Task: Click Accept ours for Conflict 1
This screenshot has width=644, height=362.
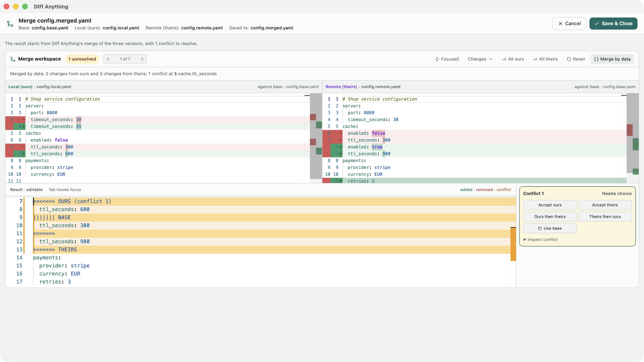Action: click(x=550, y=205)
